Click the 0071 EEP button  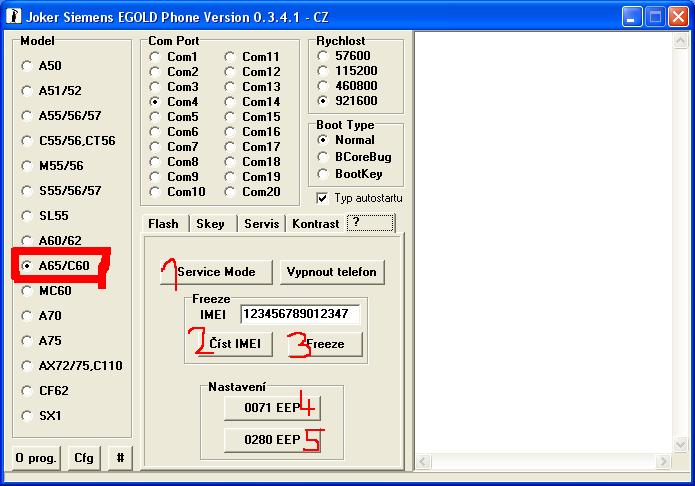click(272, 408)
